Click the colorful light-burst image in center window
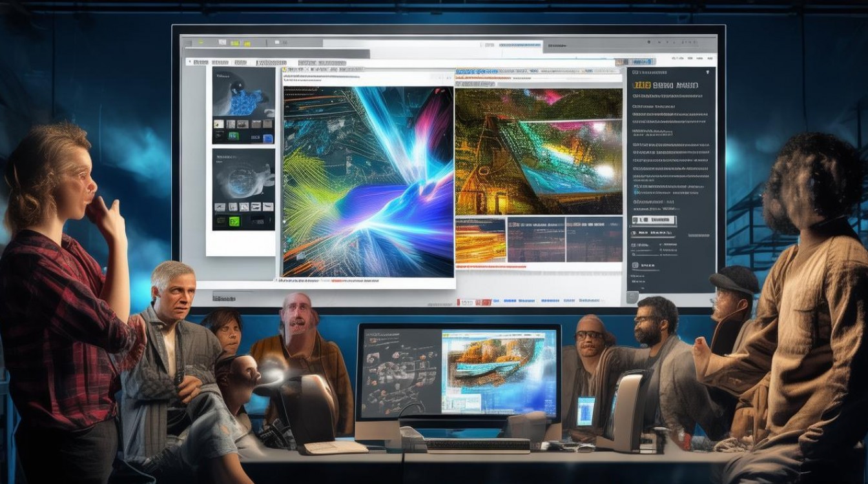868x484 pixels. (x=368, y=181)
